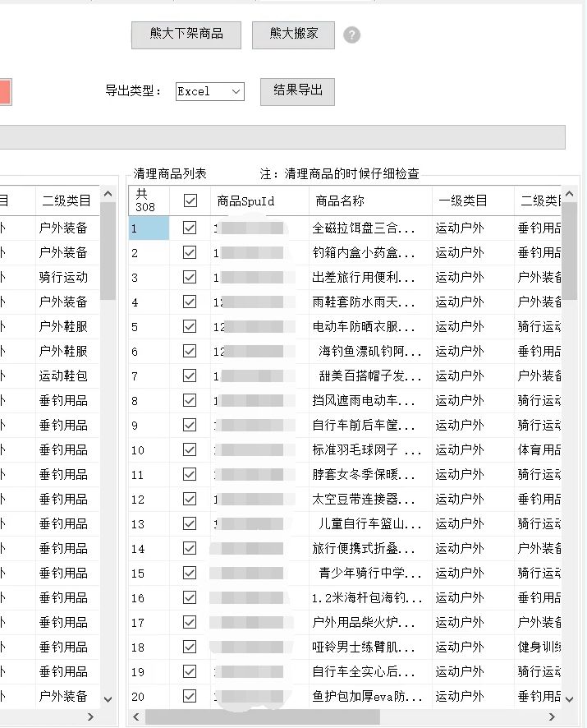Click up arrow of left list scrollbar

click(x=108, y=195)
